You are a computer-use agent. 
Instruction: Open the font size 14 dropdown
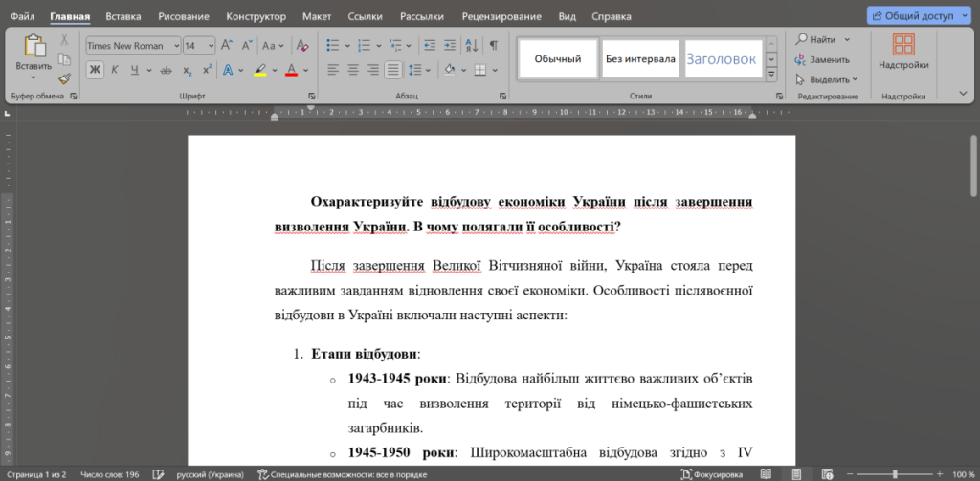point(211,45)
